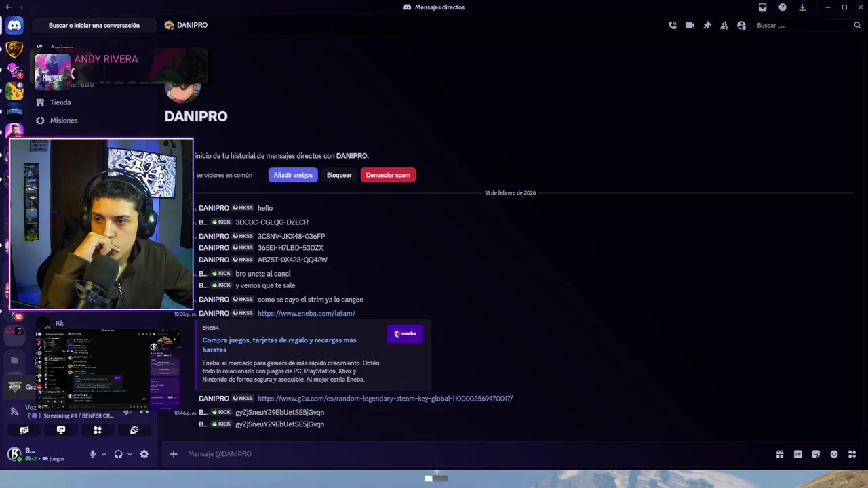Open the eneba.com/latam link

307,313
